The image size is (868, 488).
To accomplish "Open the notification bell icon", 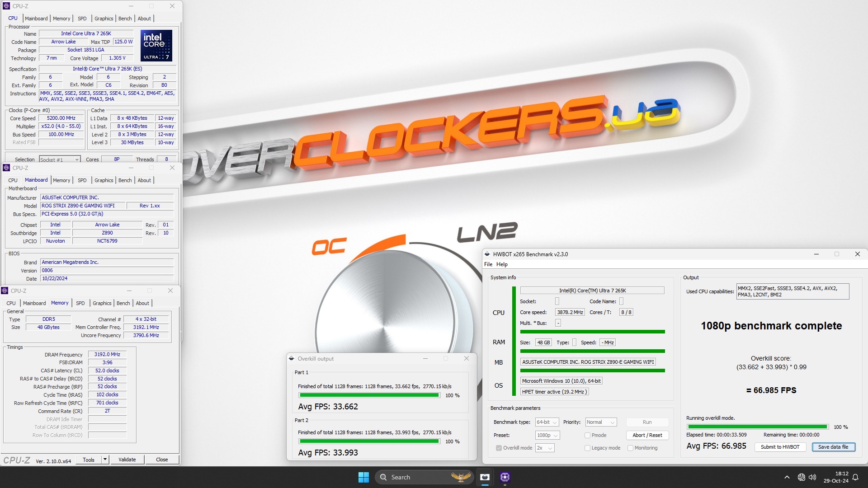I will click(x=855, y=477).
